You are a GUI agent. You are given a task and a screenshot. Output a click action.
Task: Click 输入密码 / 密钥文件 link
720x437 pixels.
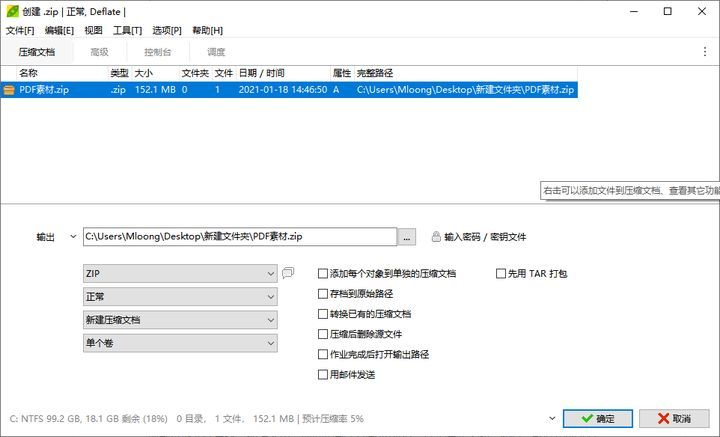[x=485, y=237]
